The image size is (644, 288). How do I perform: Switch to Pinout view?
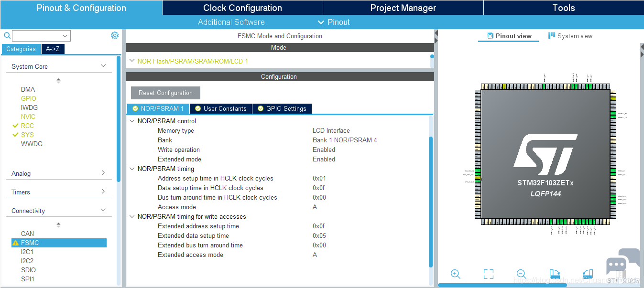tap(509, 36)
